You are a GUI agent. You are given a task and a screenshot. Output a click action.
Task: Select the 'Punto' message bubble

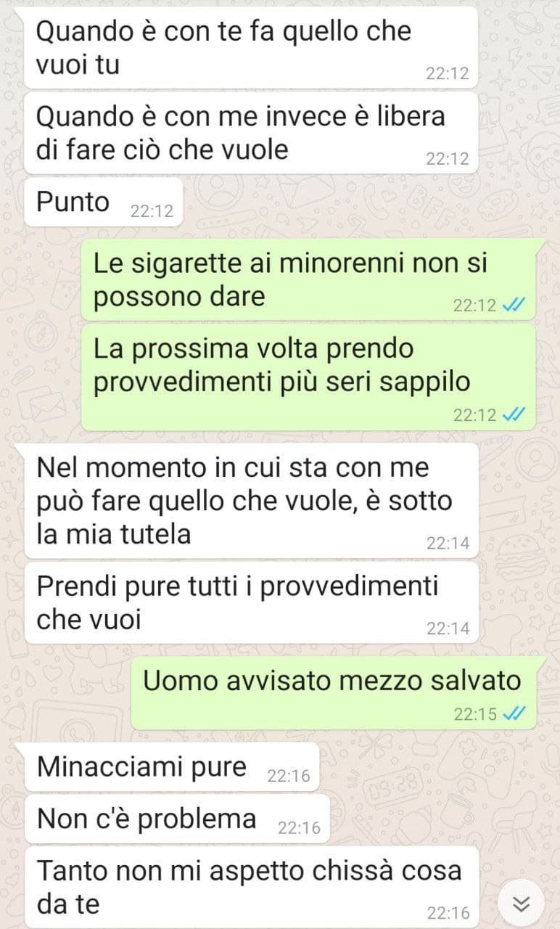pyautogui.click(x=103, y=202)
